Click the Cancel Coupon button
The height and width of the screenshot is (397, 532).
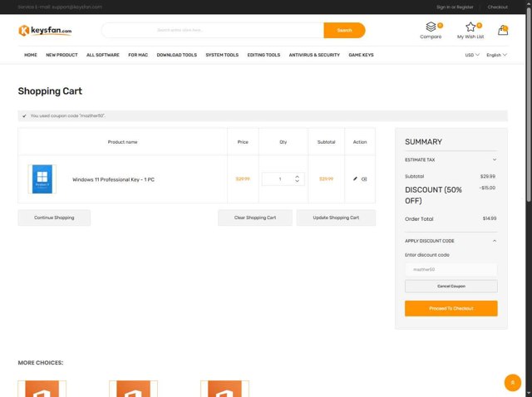451,287
